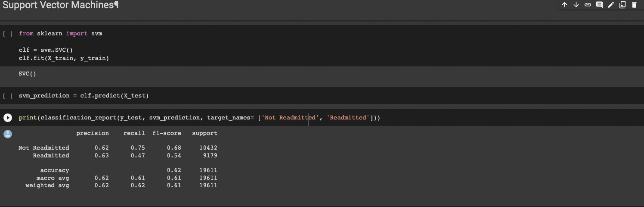The width and height of the screenshot is (644, 207).
Task: Click the 'clf = svm.SVC()' line
Action: [46, 50]
